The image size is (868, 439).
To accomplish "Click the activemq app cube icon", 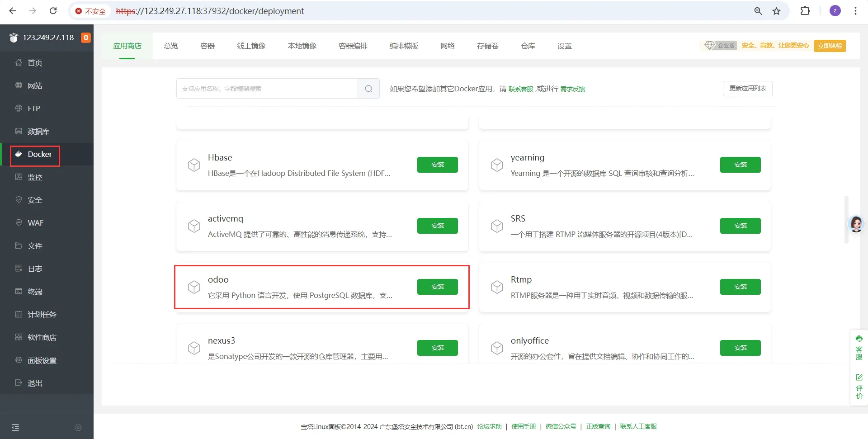I will [194, 226].
